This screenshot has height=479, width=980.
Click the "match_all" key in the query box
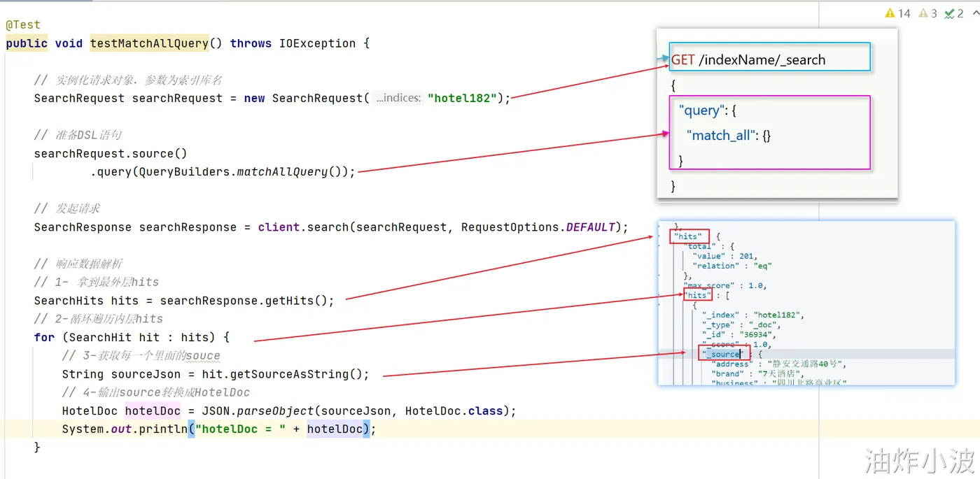click(719, 136)
